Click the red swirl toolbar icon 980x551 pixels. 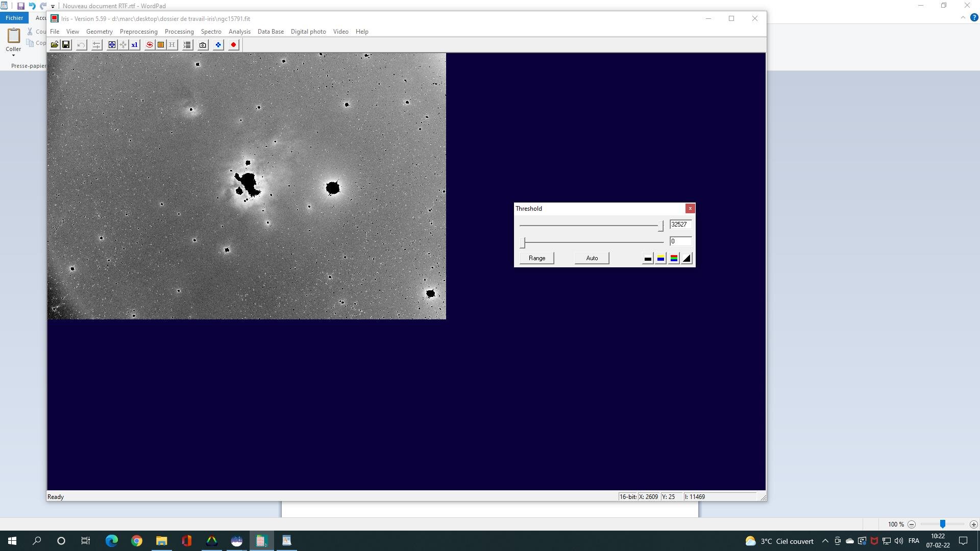coord(150,45)
